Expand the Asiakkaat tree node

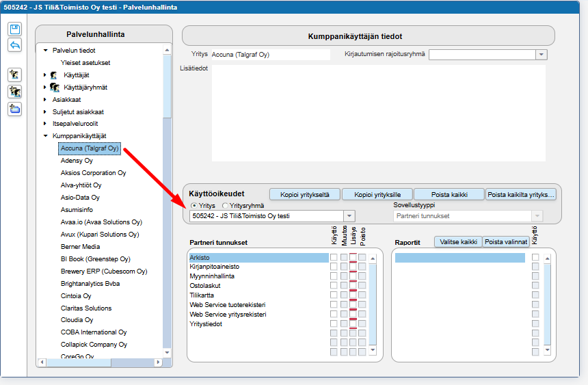click(x=44, y=100)
